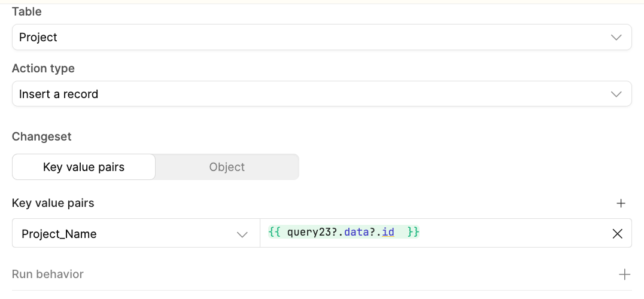Screen dimensions: 644x299
Task: Remove the Project_Name pair with the X icon
Action: (618, 234)
